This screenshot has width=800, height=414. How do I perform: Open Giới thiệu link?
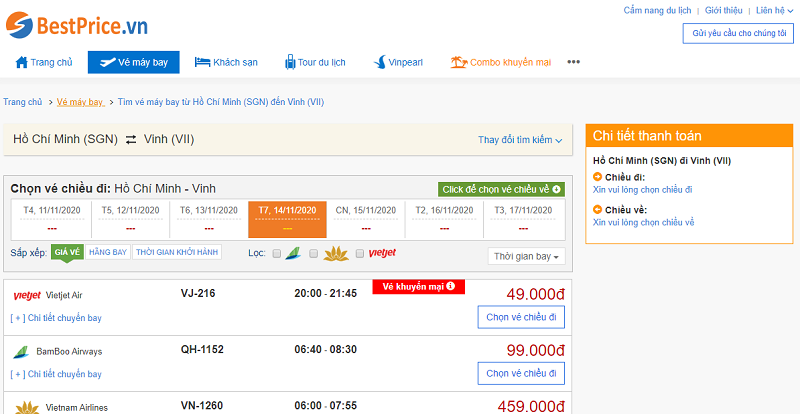click(x=724, y=10)
